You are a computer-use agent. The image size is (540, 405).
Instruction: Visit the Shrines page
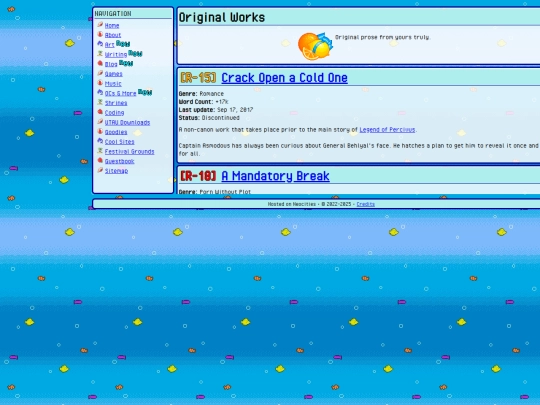(x=116, y=103)
